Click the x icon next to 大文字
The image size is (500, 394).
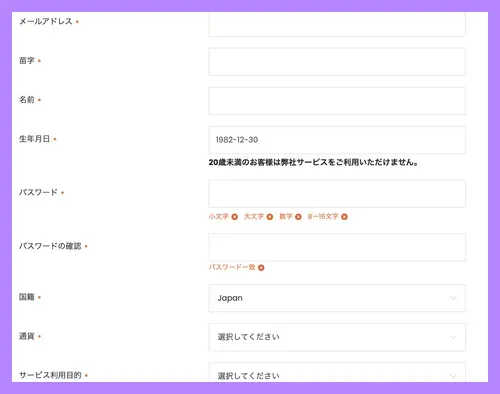click(270, 217)
